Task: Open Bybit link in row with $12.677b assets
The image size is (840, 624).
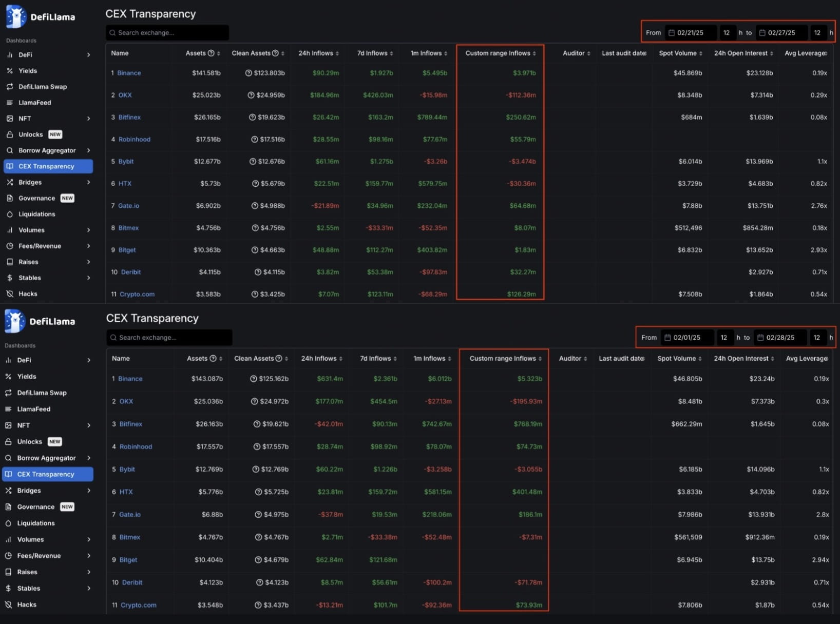Action: (126, 161)
